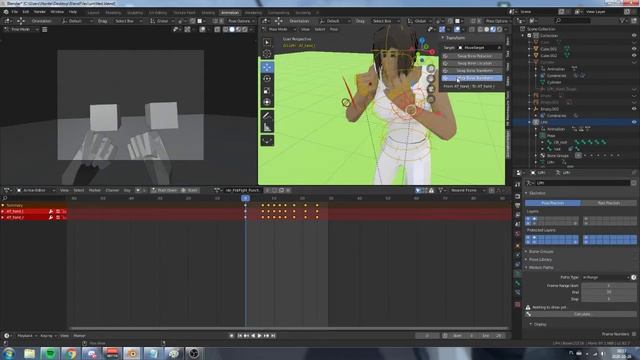Open the Armature data properties tab
This screenshot has width=640, height=360.
(518, 273)
